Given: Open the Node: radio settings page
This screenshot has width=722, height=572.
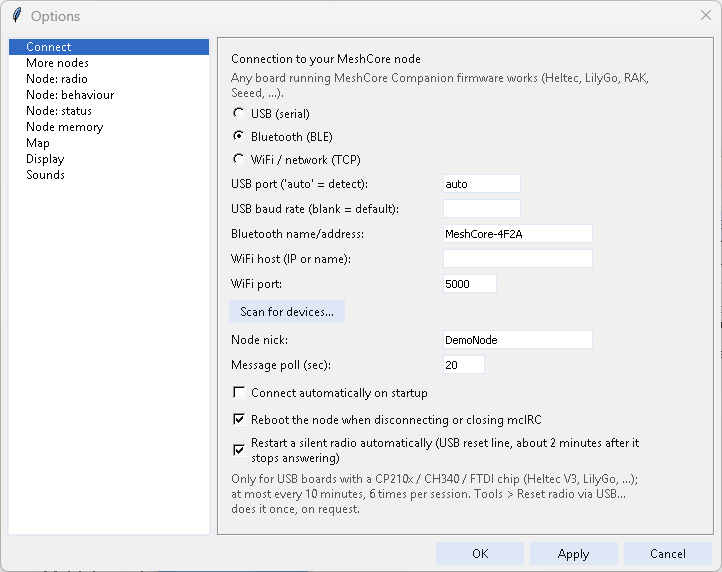Looking at the screenshot, I should [x=109, y=79].
